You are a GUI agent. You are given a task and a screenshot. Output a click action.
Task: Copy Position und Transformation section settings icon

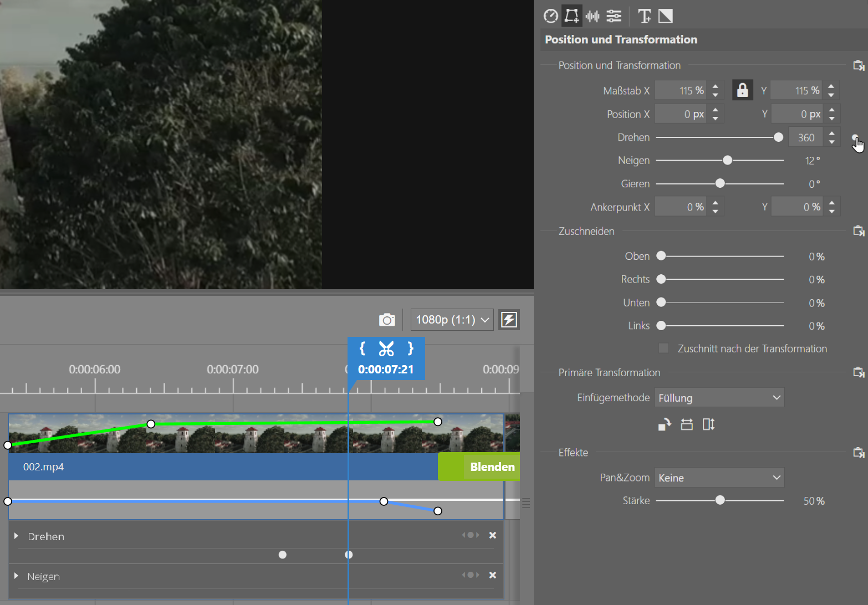pos(859,65)
